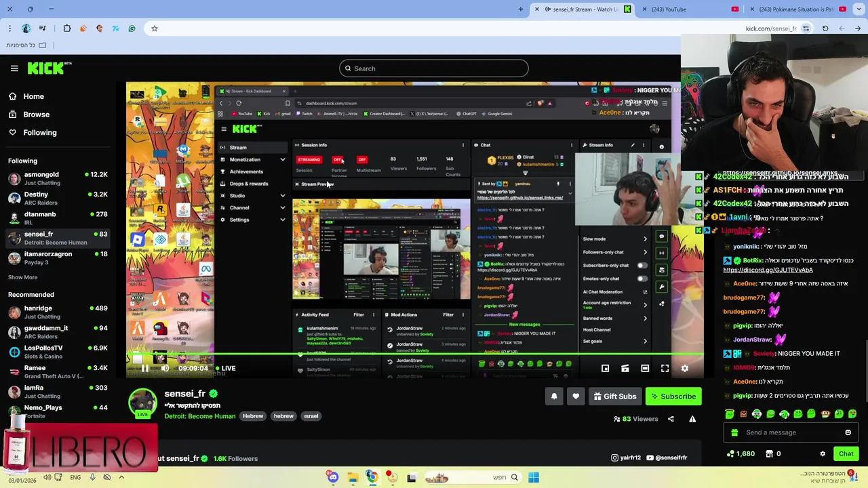
Task: Show hidden tray icons chevron
Action: [121, 477]
